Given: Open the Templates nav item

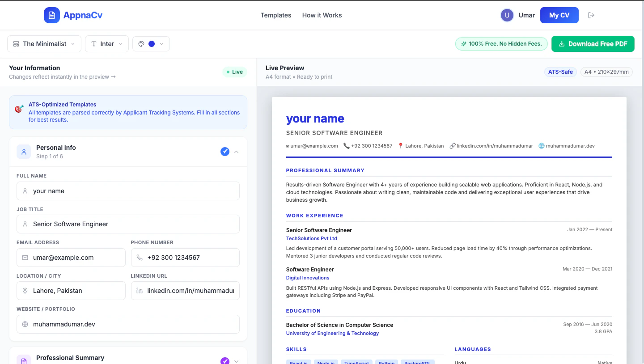Looking at the screenshot, I should pyautogui.click(x=276, y=15).
